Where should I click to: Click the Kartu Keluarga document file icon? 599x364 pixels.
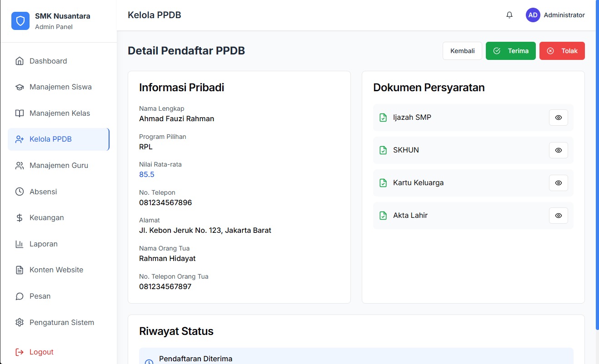coord(383,183)
